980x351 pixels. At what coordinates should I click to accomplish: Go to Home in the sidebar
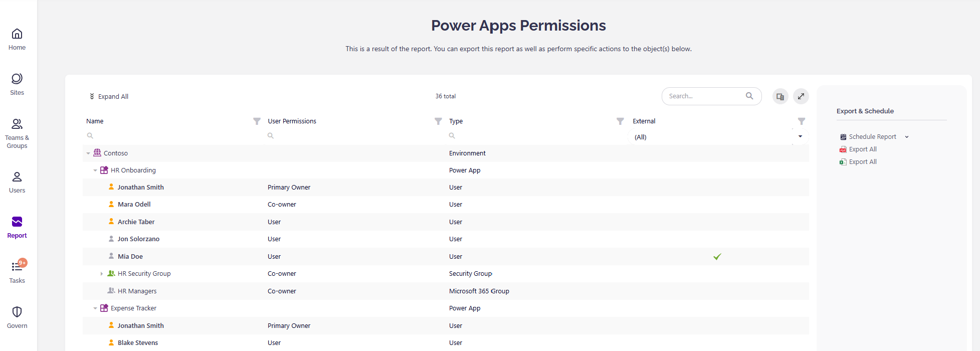click(x=17, y=39)
